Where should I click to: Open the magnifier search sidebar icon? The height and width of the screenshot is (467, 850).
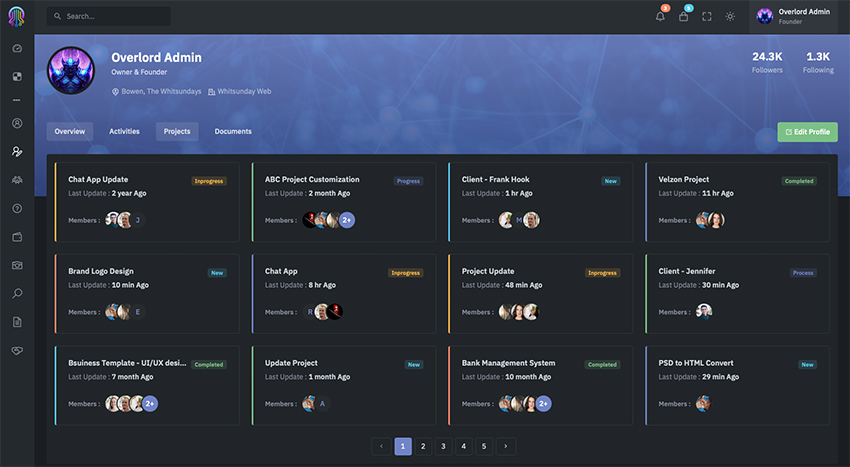click(17, 293)
